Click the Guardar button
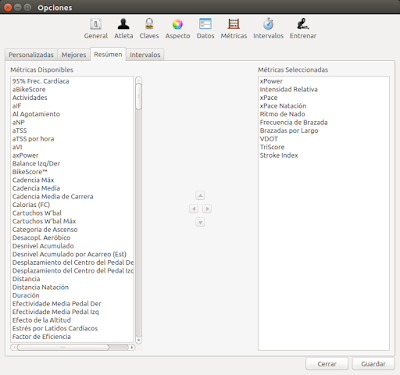This screenshot has height=375, width=400. (x=373, y=364)
